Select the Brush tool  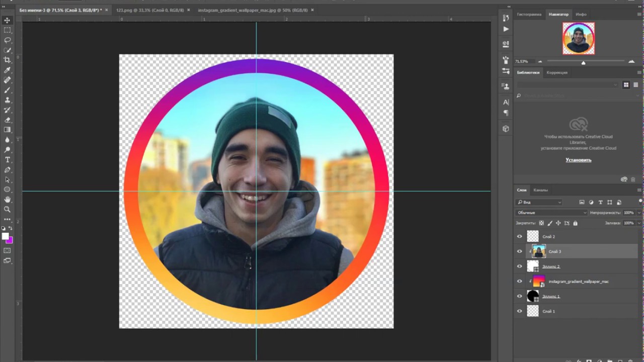click(x=7, y=90)
